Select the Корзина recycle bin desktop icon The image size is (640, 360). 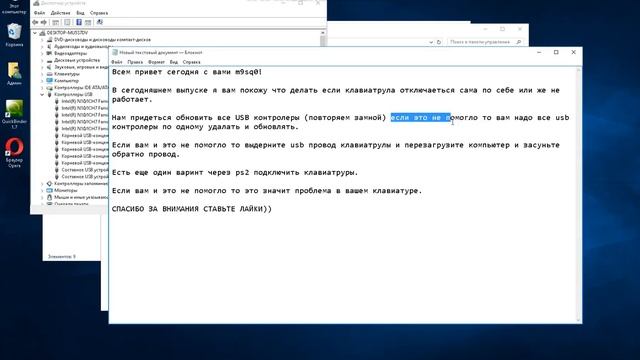point(14,35)
